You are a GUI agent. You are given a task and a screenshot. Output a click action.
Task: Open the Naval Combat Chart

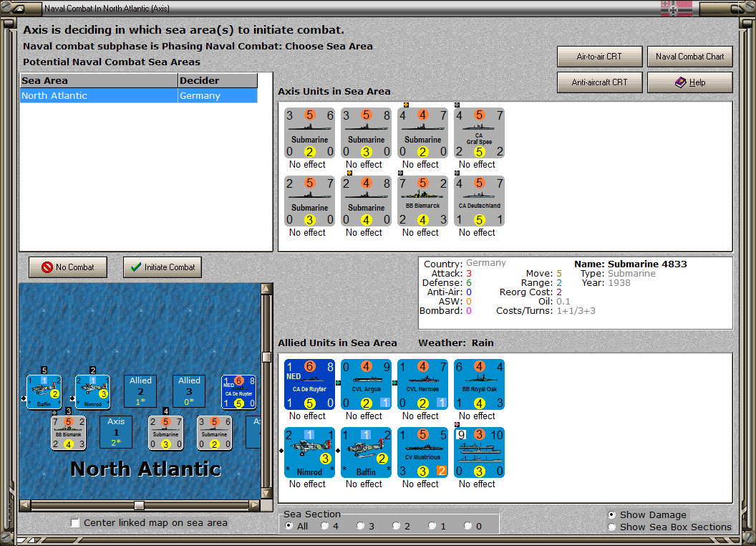(689, 57)
